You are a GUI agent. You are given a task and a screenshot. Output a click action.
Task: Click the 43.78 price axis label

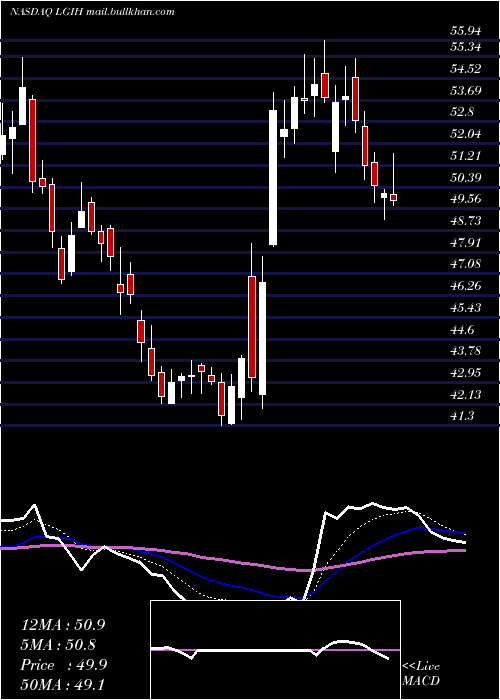pyautogui.click(x=466, y=350)
